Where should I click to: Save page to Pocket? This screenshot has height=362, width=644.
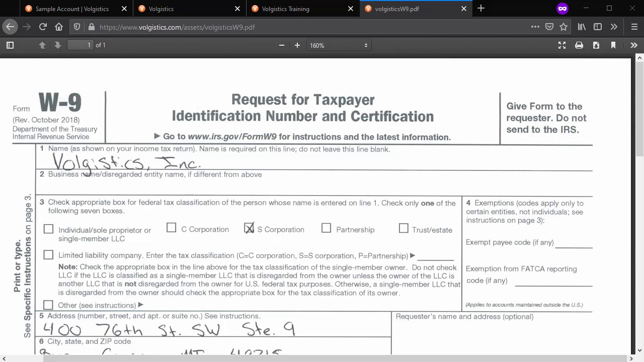[x=549, y=27]
